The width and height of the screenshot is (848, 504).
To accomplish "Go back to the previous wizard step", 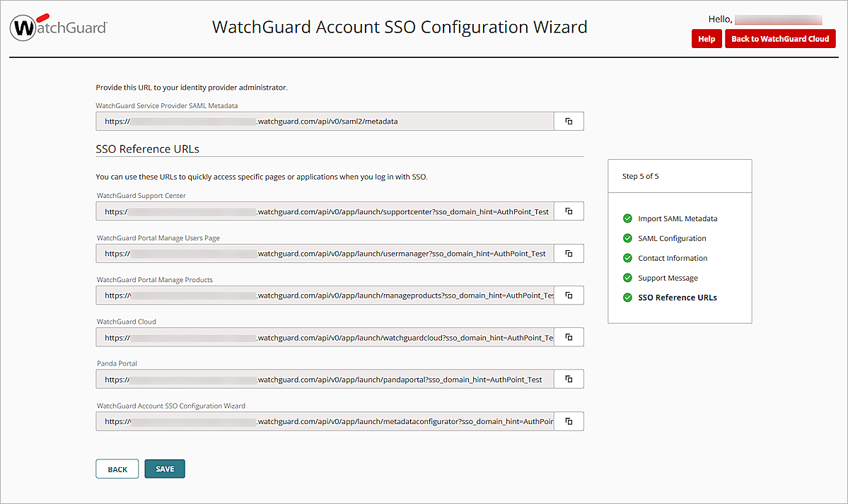I will tap(117, 468).
